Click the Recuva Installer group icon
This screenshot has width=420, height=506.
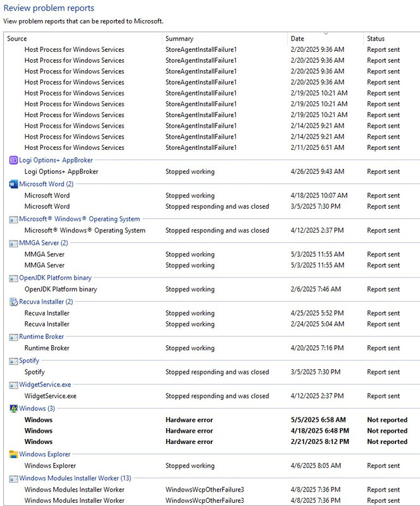tap(13, 302)
